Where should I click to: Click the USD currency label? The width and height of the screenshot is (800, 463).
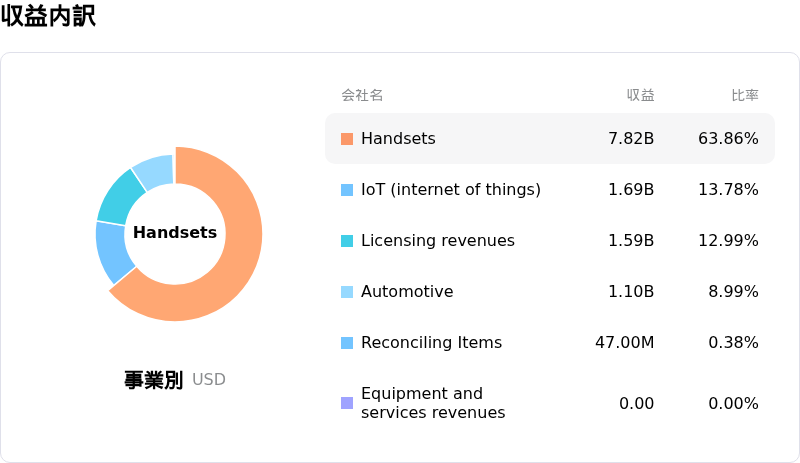tap(209, 380)
